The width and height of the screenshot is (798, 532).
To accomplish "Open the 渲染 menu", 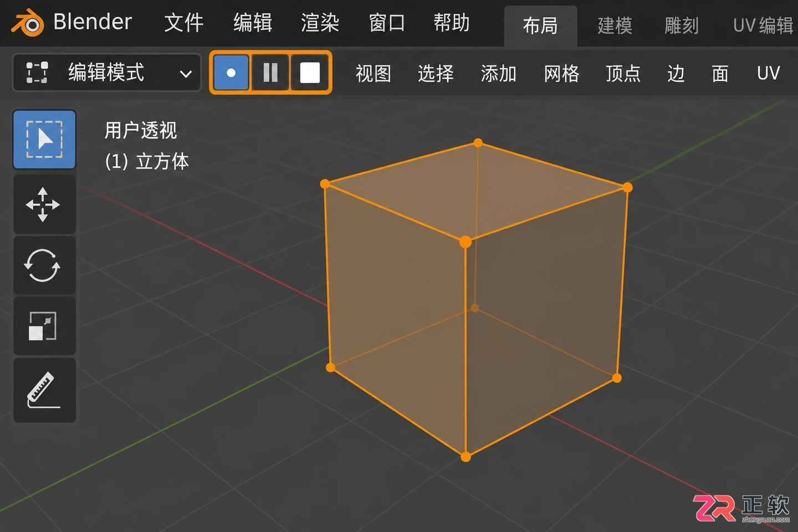I will pyautogui.click(x=320, y=23).
